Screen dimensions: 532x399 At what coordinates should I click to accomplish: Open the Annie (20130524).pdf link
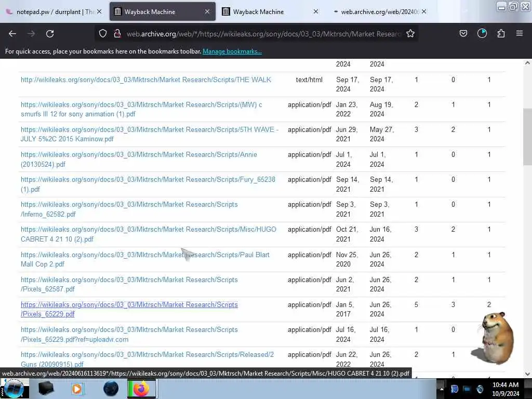pyautogui.click(x=139, y=159)
